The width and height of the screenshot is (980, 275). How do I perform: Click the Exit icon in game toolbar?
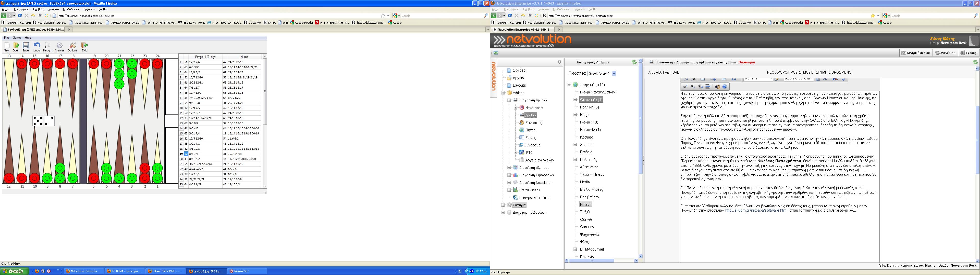coord(84,46)
